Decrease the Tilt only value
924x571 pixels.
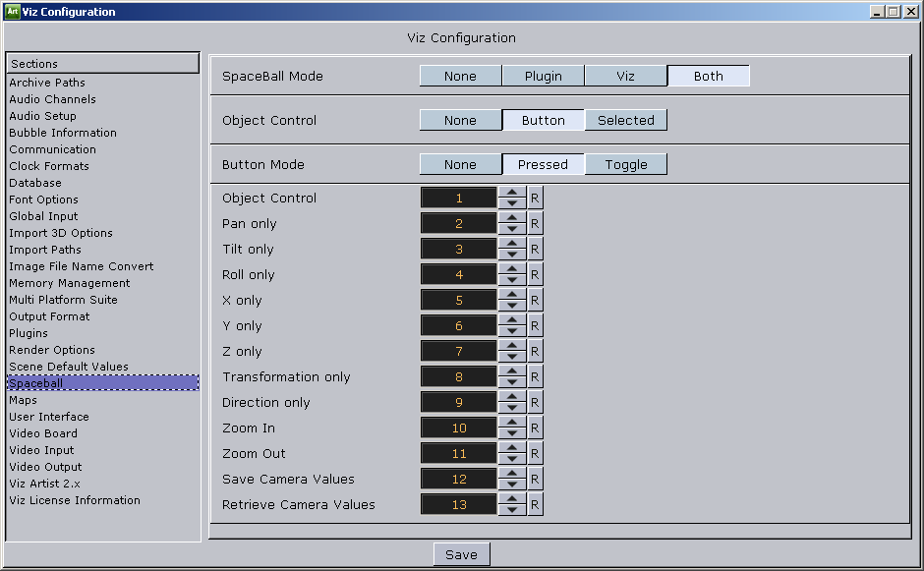(x=512, y=255)
